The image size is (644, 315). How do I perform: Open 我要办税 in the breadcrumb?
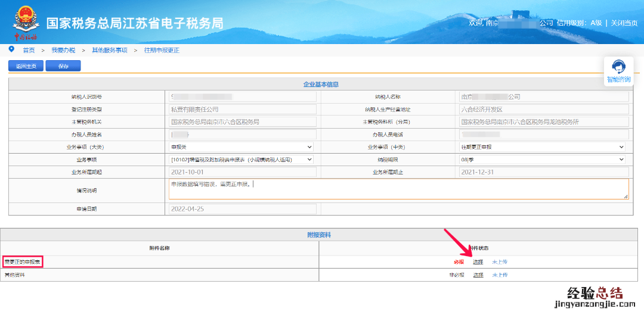point(63,51)
